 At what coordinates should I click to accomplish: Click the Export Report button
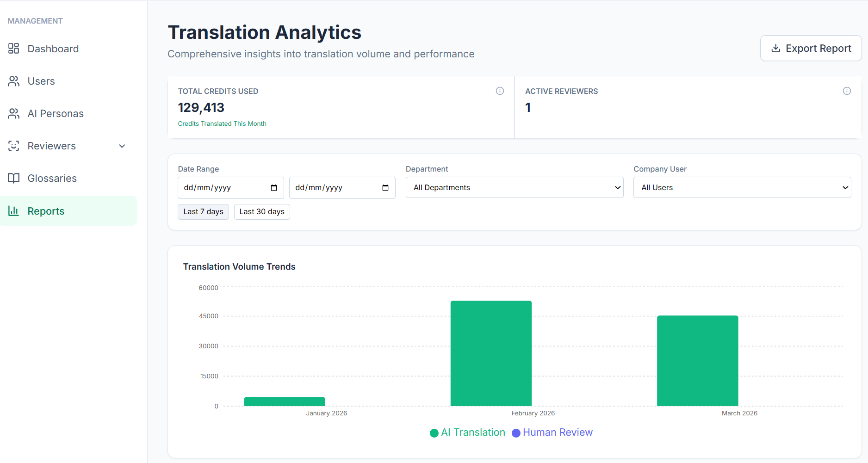tap(810, 48)
